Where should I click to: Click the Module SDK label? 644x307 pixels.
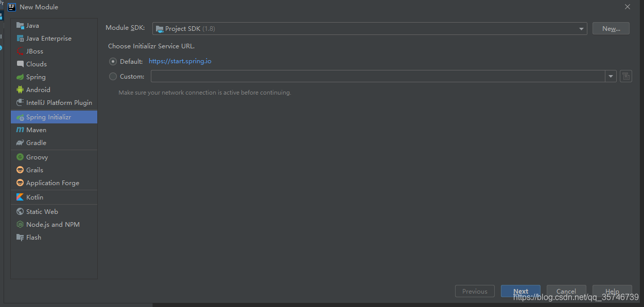[x=125, y=28]
